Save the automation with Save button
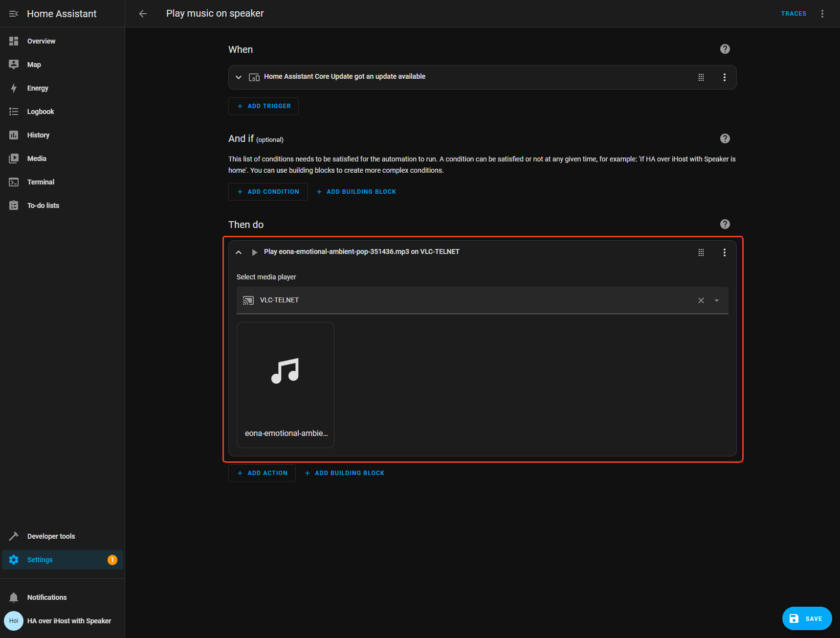840x638 pixels. [807, 618]
